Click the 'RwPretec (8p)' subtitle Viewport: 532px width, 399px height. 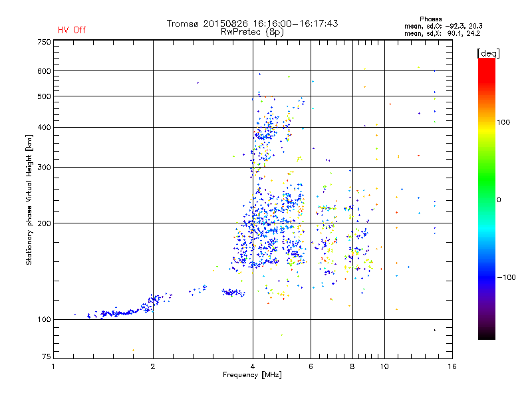point(252,32)
